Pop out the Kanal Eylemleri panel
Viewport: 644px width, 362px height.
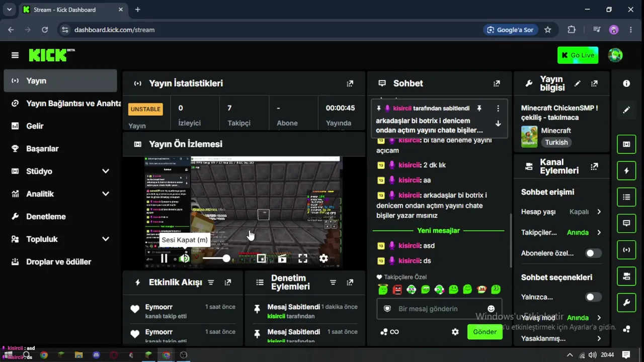(x=594, y=166)
